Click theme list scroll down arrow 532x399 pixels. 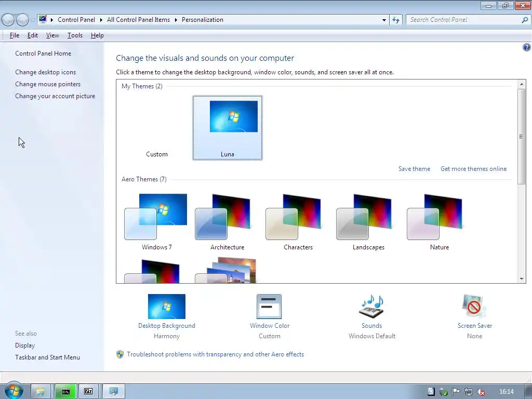point(522,279)
